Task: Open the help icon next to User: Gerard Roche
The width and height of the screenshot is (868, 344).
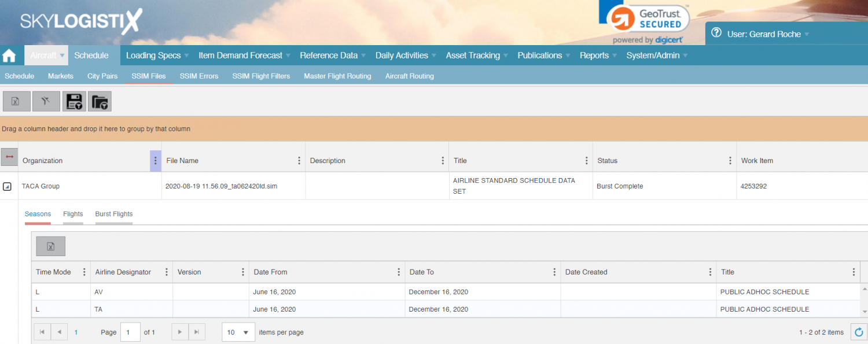Action: click(x=716, y=34)
